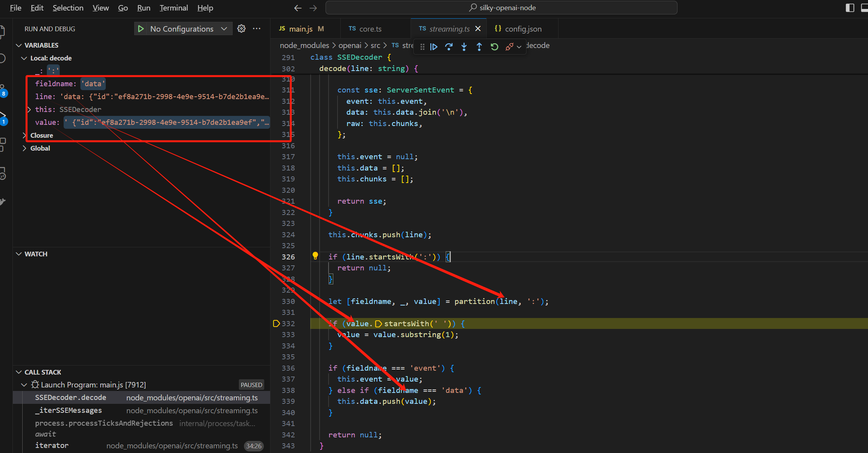
Task: Open the disconnect options dropdown arrow
Action: point(519,47)
